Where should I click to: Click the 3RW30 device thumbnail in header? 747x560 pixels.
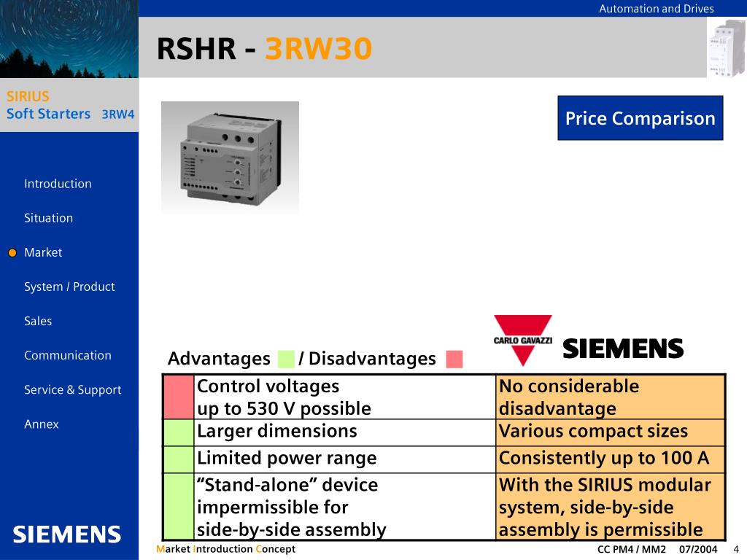727,48
